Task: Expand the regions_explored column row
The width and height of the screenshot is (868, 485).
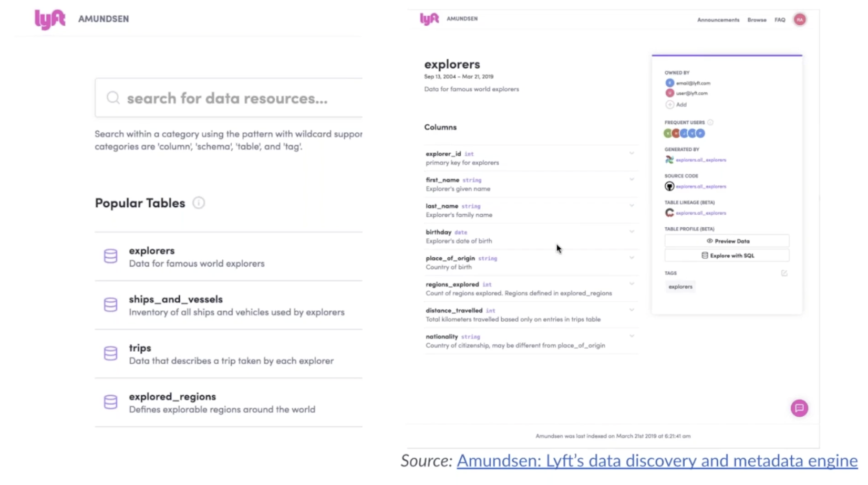Action: [x=632, y=284]
